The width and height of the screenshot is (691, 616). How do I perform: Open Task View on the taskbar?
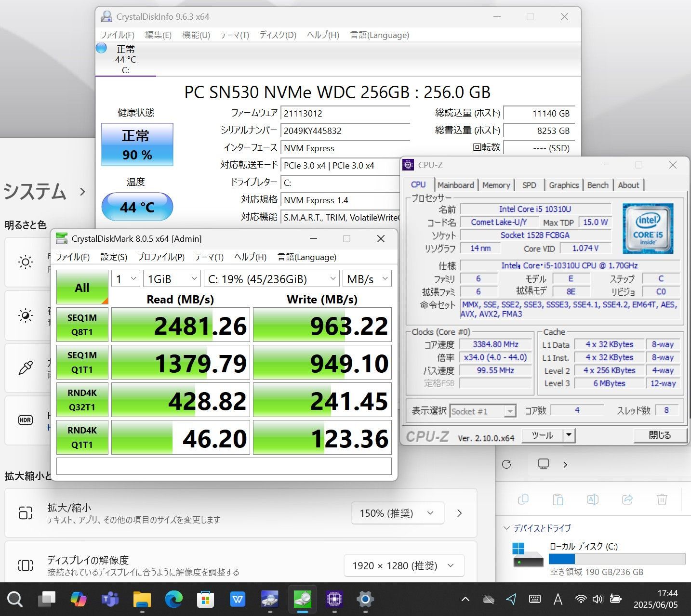47,599
